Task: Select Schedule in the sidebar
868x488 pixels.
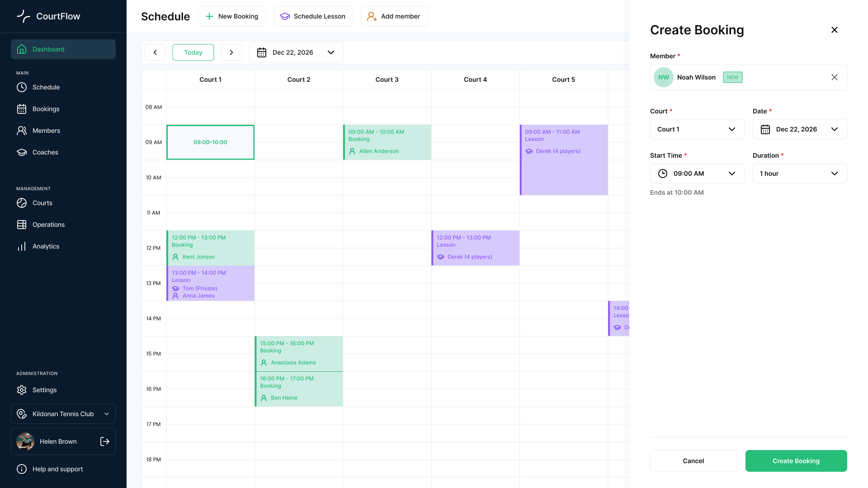Action: tap(63, 87)
